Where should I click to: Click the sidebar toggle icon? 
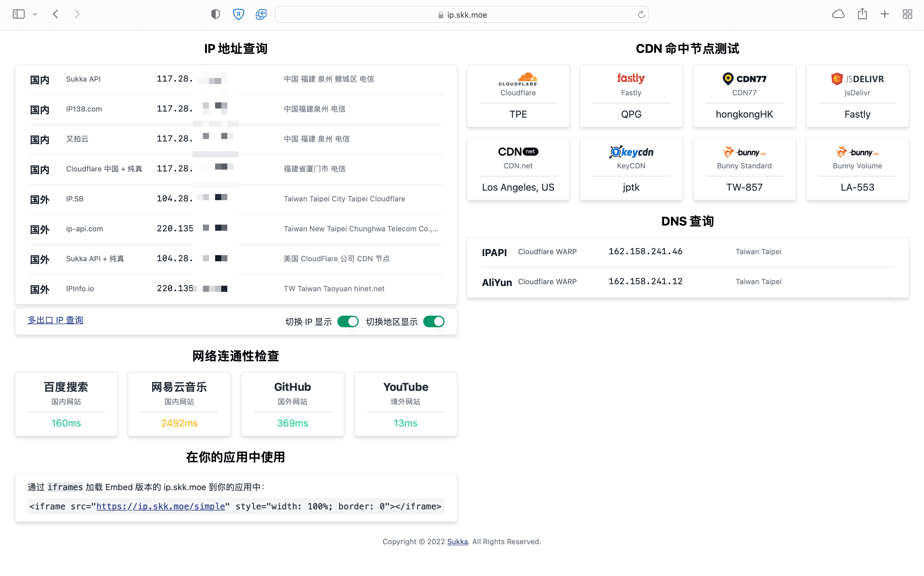tap(18, 14)
